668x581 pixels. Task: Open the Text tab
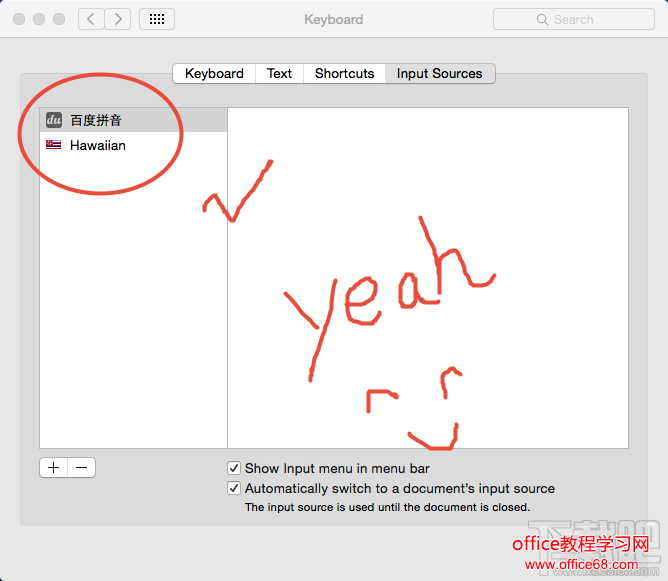tap(280, 73)
